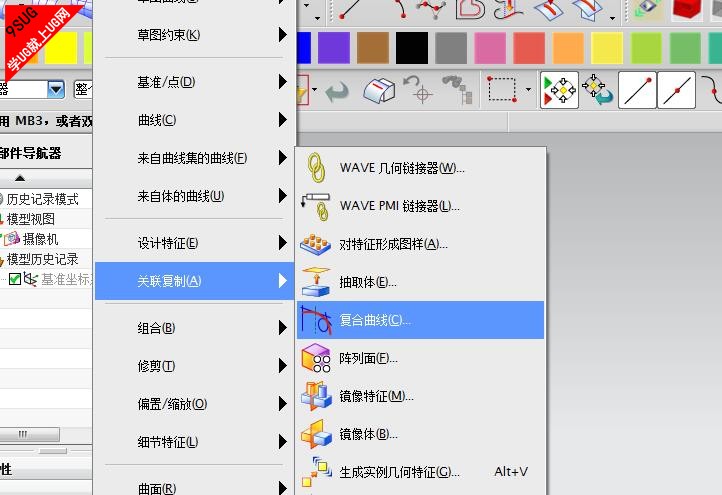Image resolution: width=722 pixels, height=495 pixels.
Task: Click the WAVE geometry linker chain icon
Action: coord(316,168)
